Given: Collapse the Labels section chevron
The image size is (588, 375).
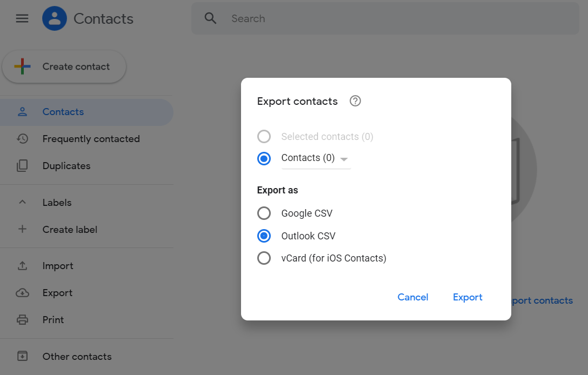Looking at the screenshot, I should (x=22, y=203).
